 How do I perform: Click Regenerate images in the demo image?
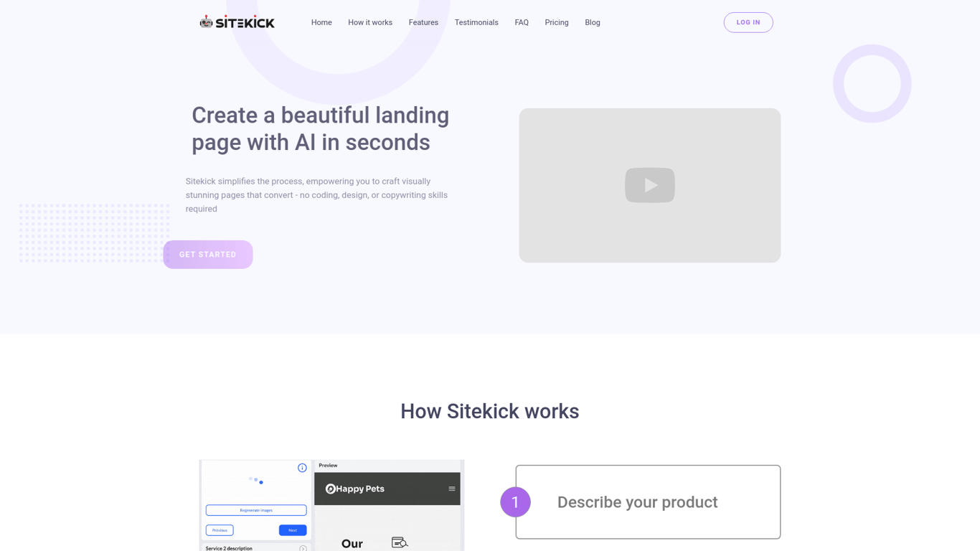(x=256, y=510)
